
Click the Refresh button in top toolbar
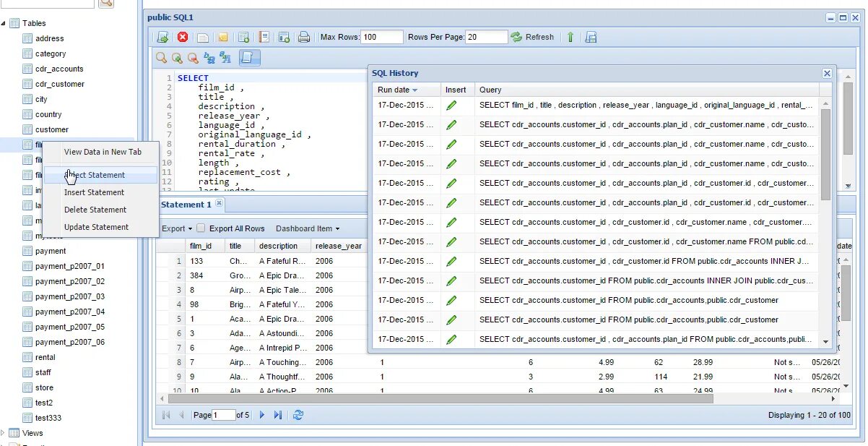pyautogui.click(x=534, y=37)
